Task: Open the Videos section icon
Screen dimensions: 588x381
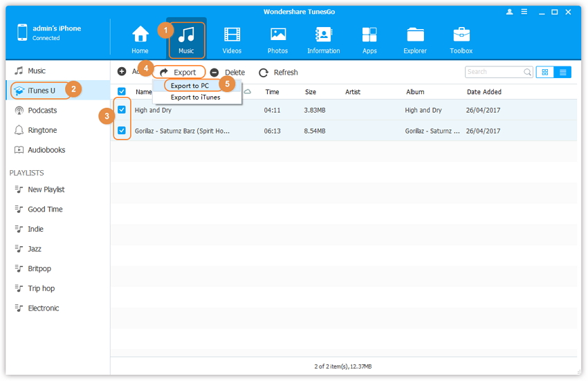Action: 232,35
